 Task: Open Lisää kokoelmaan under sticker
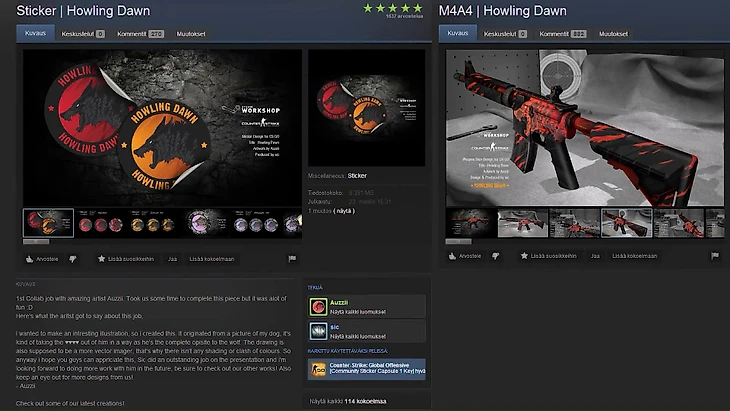click(x=212, y=259)
